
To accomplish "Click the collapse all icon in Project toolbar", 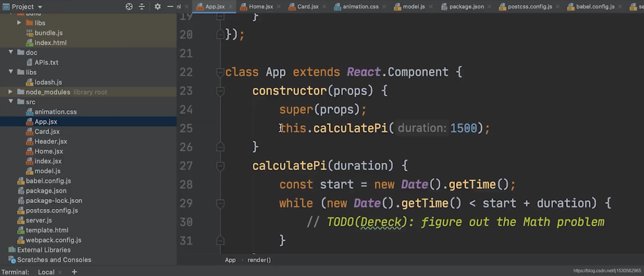I will click(142, 6).
